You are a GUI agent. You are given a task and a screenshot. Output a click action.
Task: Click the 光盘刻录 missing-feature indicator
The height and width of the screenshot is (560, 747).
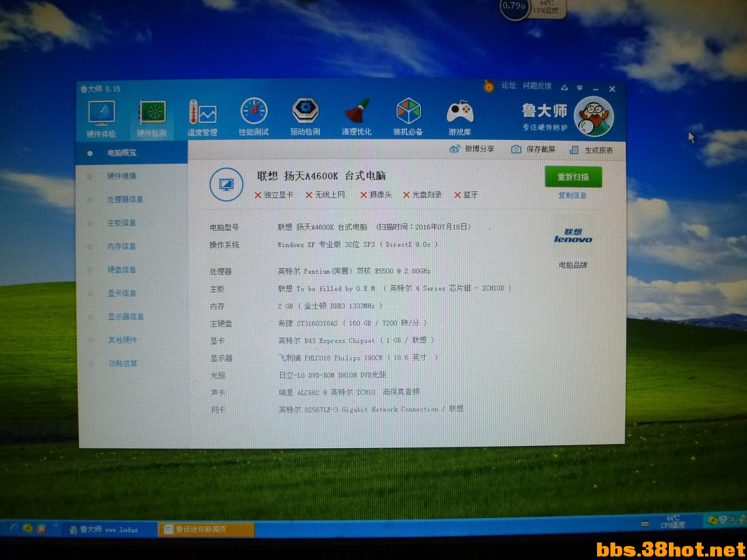point(423,195)
